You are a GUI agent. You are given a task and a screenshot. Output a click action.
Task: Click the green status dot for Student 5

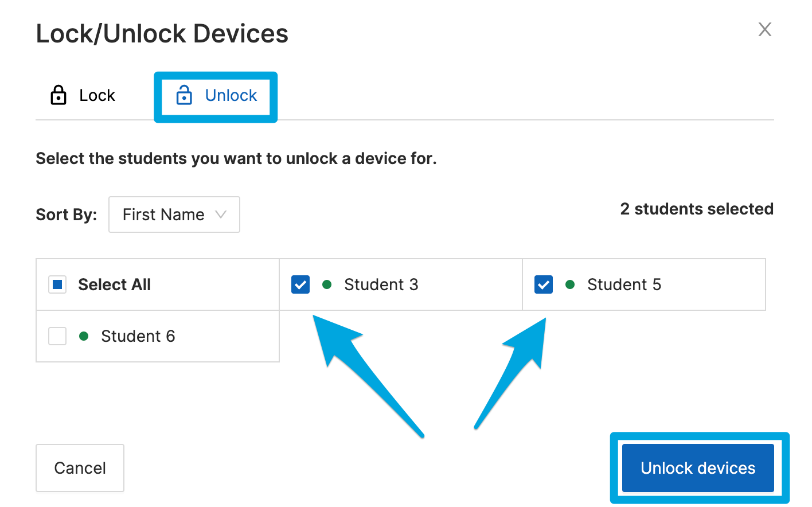click(570, 284)
